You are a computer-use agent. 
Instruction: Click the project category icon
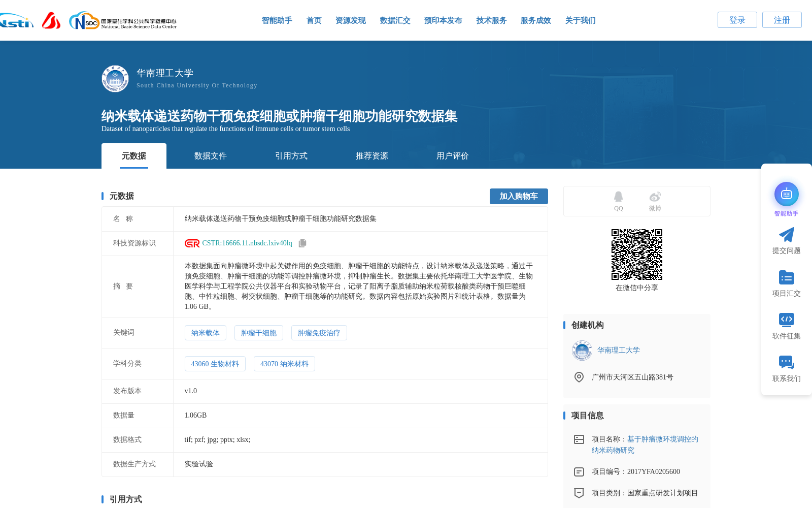pyautogui.click(x=579, y=493)
